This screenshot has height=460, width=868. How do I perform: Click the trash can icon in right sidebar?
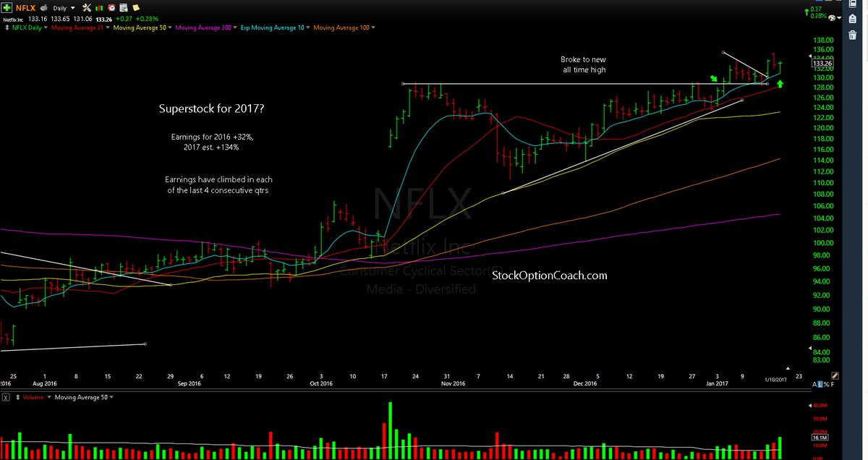(852, 35)
